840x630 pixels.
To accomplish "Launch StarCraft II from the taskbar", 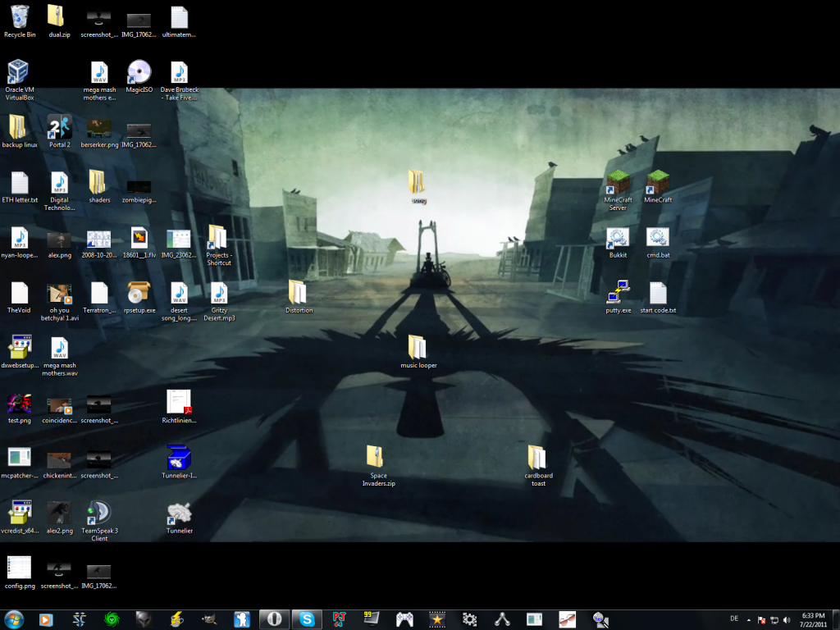I will tap(80, 620).
